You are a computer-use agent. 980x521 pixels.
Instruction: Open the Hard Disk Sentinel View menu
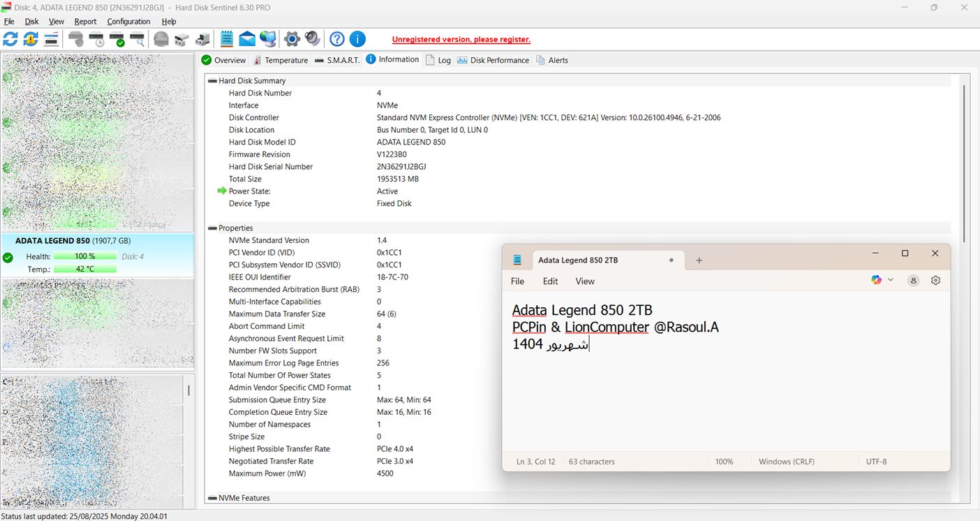click(57, 22)
